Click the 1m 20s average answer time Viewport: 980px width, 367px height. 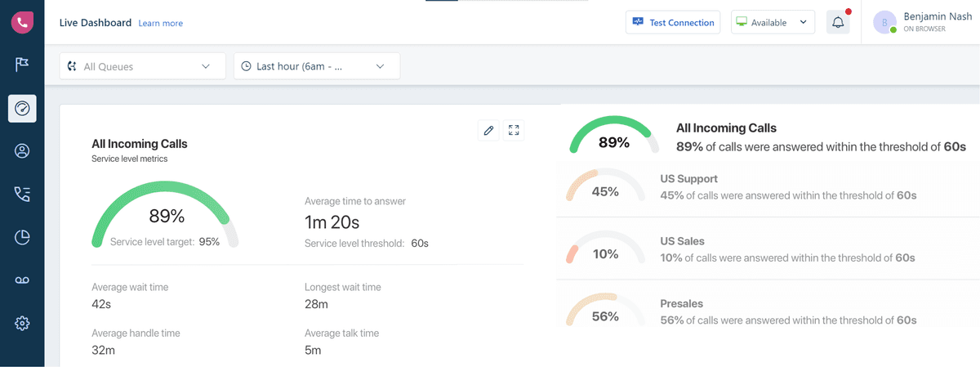(332, 222)
